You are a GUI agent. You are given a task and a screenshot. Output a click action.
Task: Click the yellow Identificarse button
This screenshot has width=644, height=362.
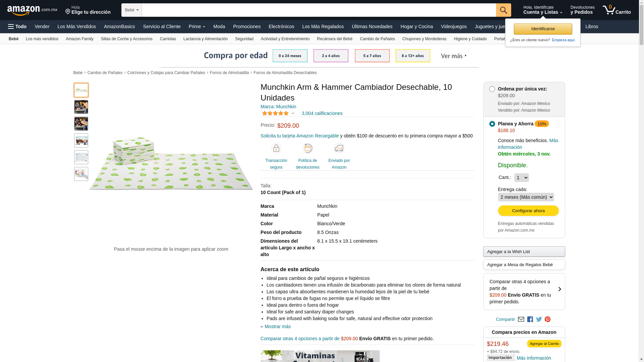pyautogui.click(x=543, y=29)
